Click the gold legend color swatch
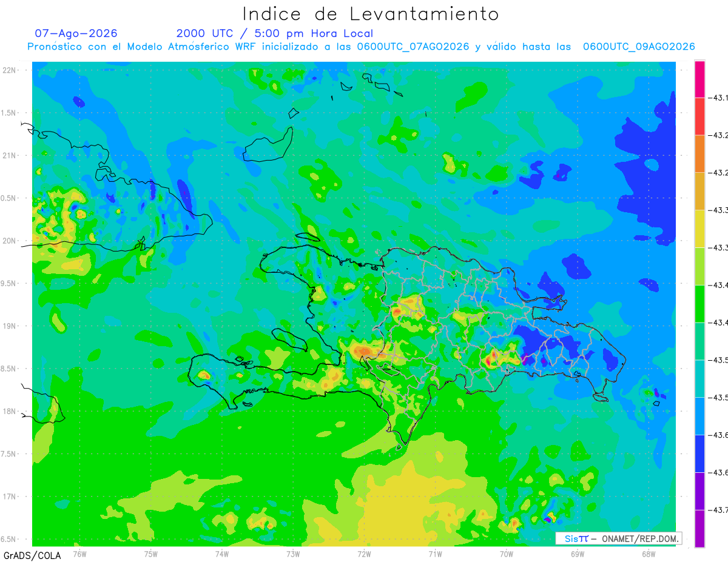Screen dimensions: 728x562 [699, 192]
